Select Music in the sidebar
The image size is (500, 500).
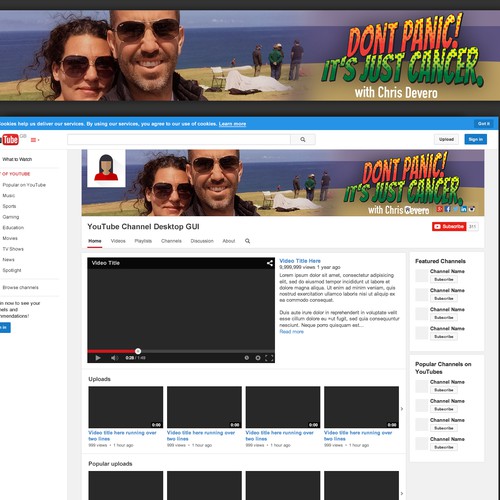tap(9, 196)
